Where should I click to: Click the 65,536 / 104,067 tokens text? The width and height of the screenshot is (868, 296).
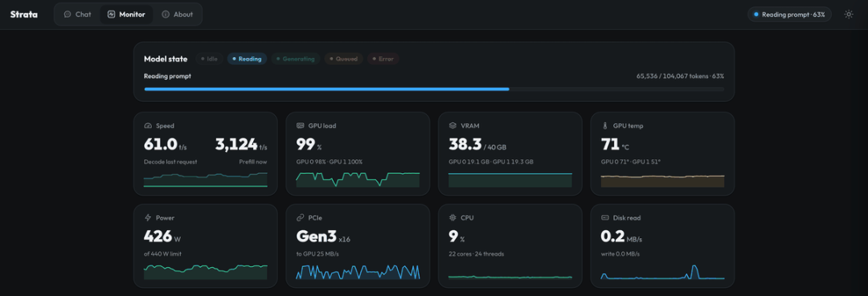pyautogui.click(x=681, y=76)
